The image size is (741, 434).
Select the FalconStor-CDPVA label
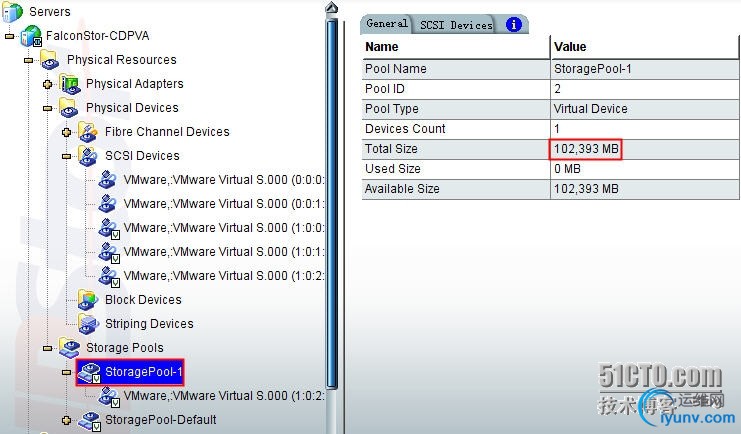point(97,36)
